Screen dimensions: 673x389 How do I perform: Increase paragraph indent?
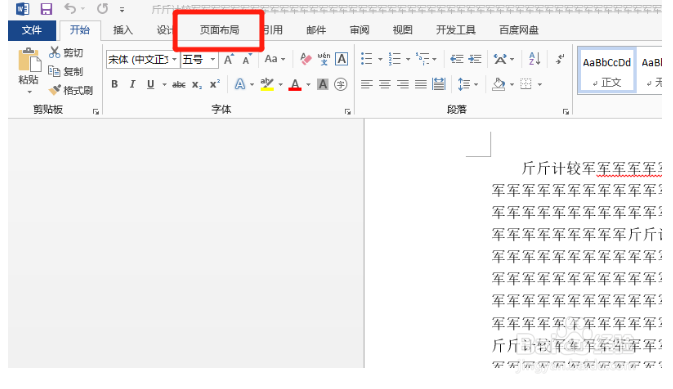474,59
